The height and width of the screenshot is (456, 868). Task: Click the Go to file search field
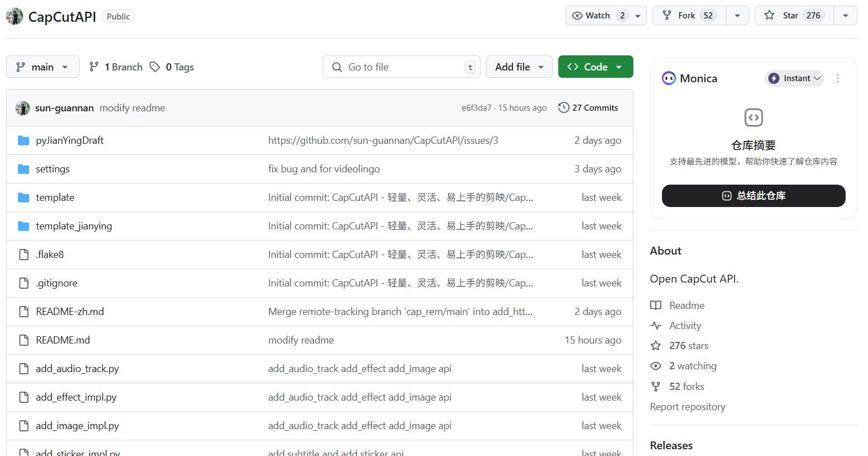pyautogui.click(x=402, y=67)
